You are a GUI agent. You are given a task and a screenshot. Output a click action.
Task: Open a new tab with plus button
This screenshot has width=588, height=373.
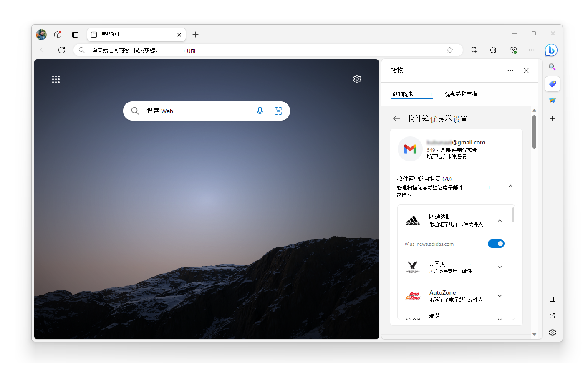[x=195, y=35]
